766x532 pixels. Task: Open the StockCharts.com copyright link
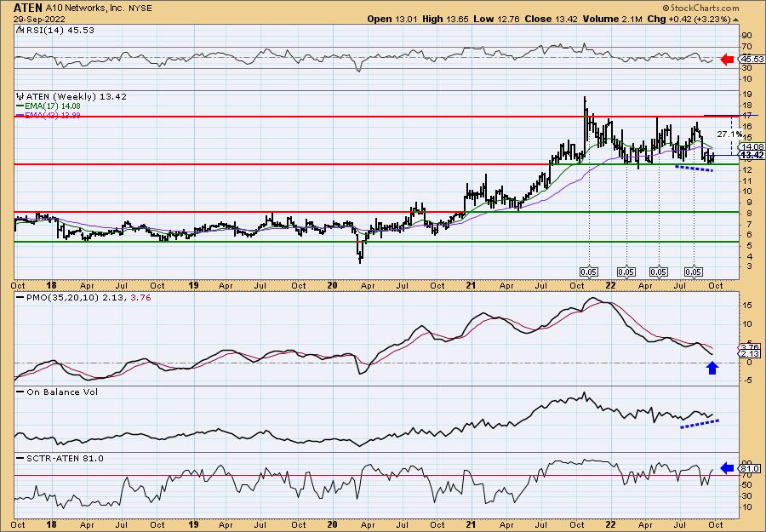coord(701,8)
